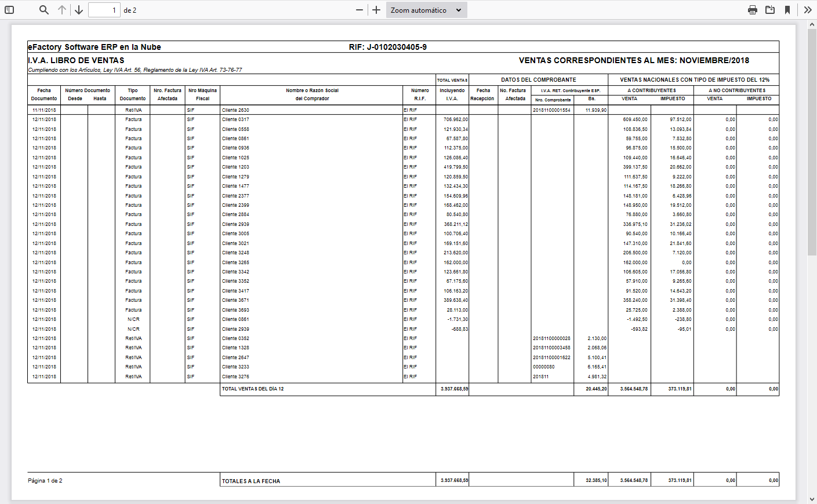Select the Cliente 3671 name
Screen dimensions: 817x504
pyautogui.click(x=235, y=300)
